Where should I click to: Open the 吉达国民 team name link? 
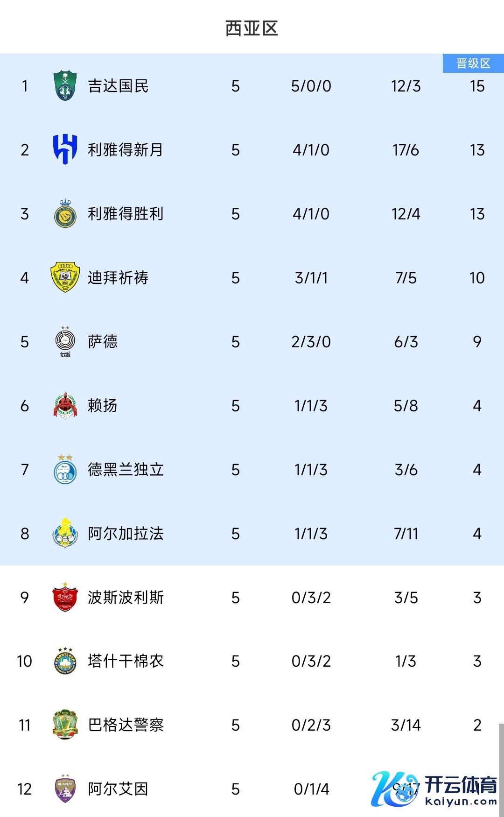pyautogui.click(x=118, y=86)
